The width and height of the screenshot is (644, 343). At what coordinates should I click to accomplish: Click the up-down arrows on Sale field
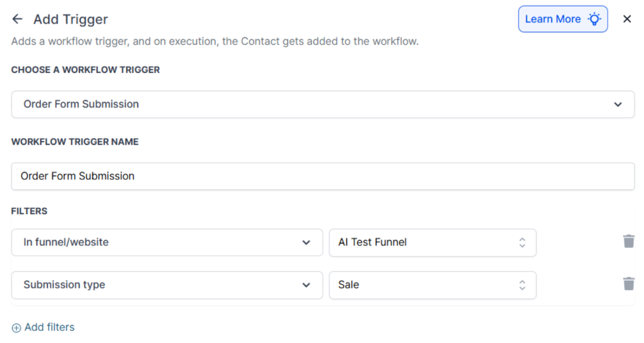coord(522,285)
